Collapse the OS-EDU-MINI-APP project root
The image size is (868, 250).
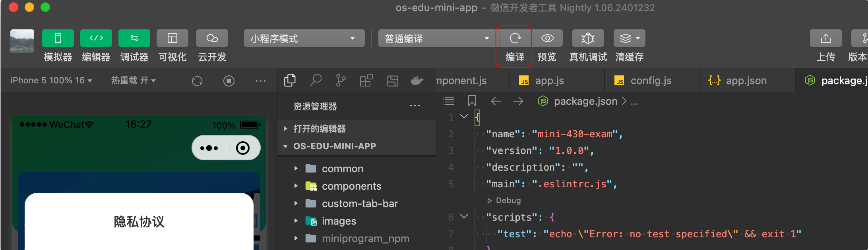356,146
